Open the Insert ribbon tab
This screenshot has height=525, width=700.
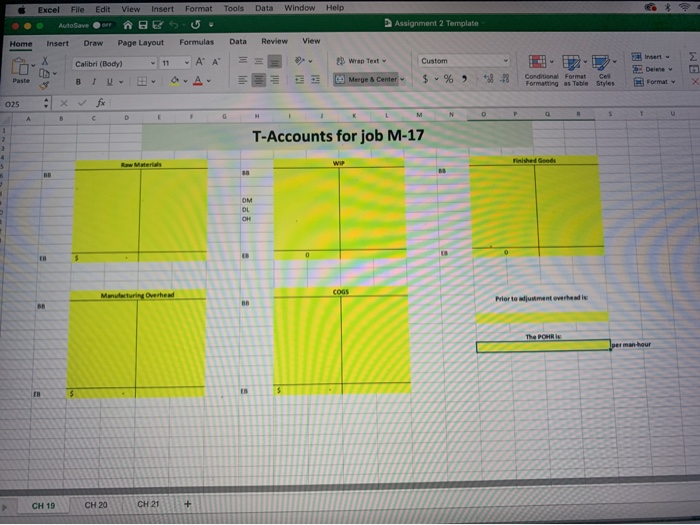click(58, 43)
